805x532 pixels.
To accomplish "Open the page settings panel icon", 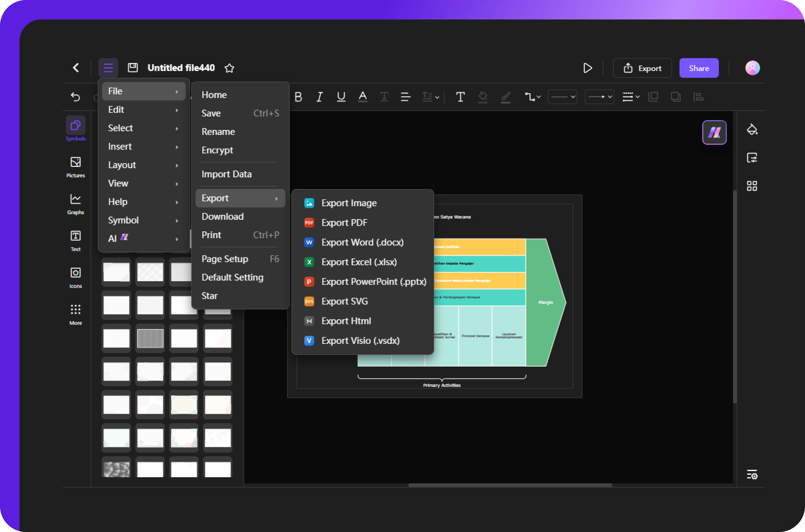I will point(752,158).
